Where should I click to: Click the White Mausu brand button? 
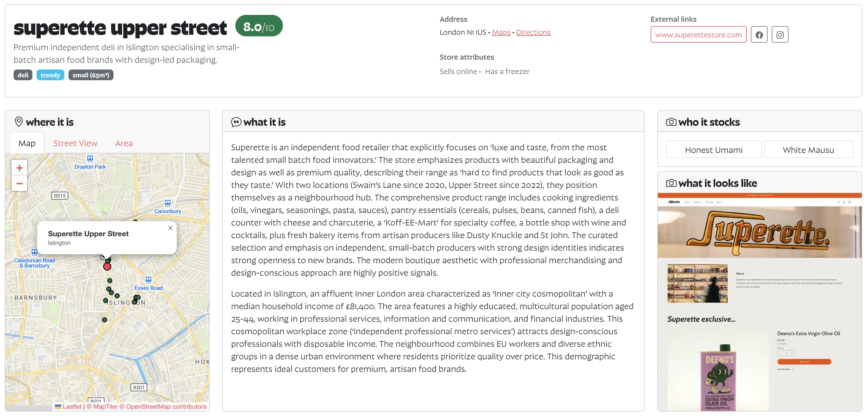(808, 150)
